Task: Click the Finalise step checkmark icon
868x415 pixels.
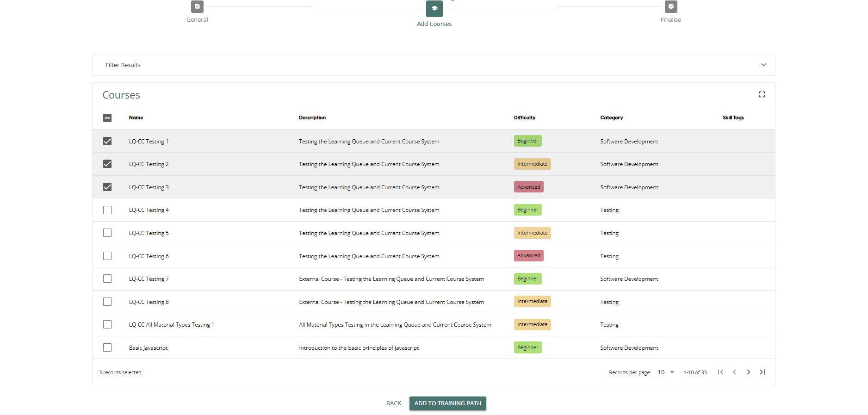Action: (x=670, y=7)
